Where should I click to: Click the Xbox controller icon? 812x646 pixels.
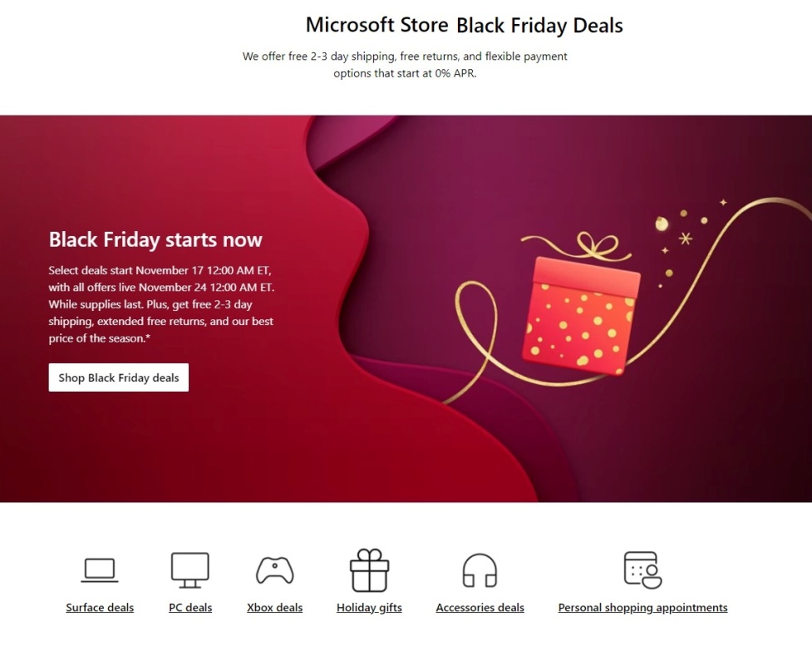(274, 570)
